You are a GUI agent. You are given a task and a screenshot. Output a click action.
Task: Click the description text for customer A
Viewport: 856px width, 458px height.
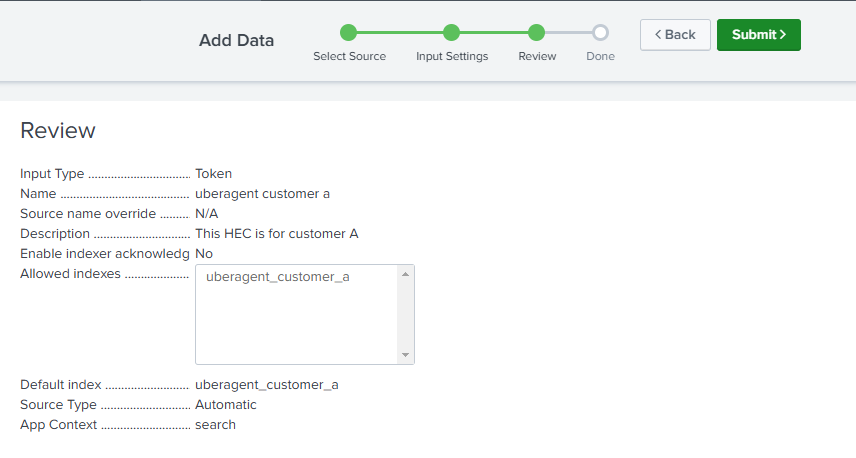[x=276, y=234]
